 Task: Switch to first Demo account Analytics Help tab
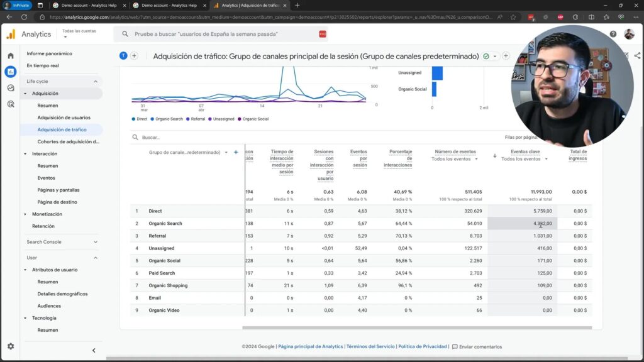click(89, 5)
